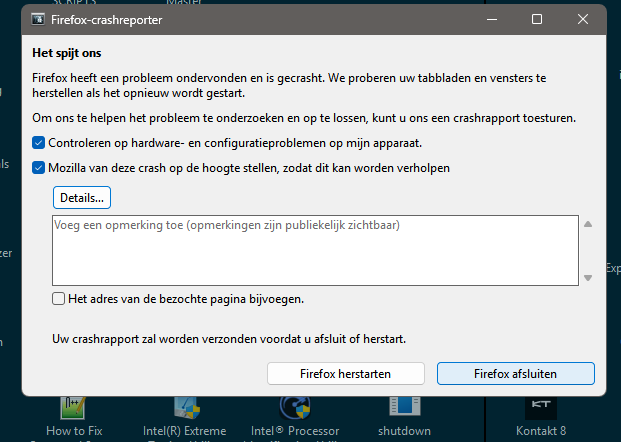Click the 'Het spijt ons' heading
621x442 pixels.
point(67,53)
